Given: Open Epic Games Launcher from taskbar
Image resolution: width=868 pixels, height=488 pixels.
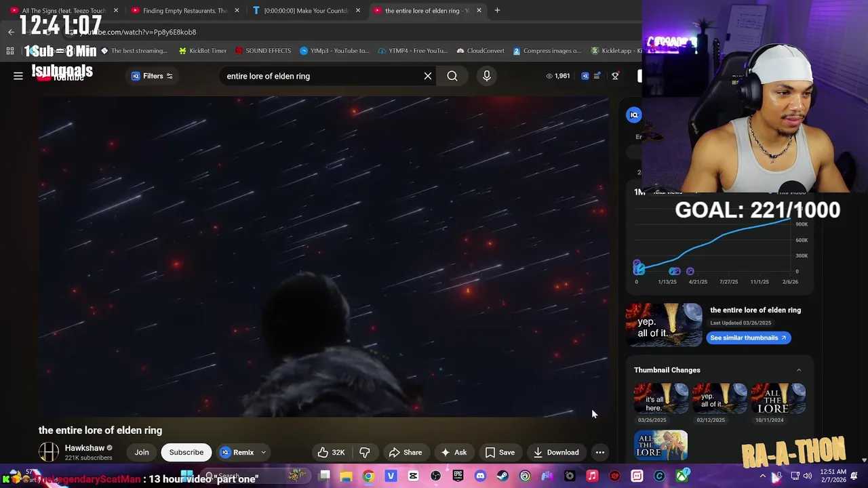Looking at the screenshot, I should tap(458, 476).
